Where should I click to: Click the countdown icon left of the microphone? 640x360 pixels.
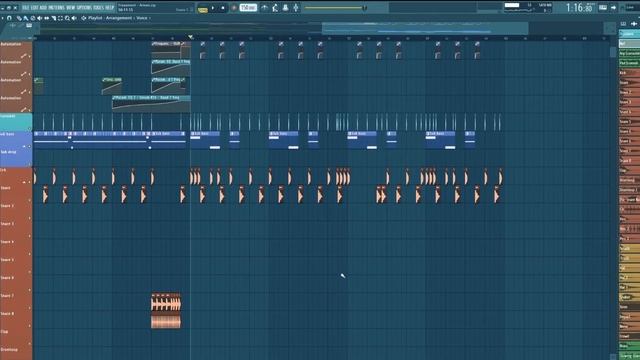click(x=285, y=8)
